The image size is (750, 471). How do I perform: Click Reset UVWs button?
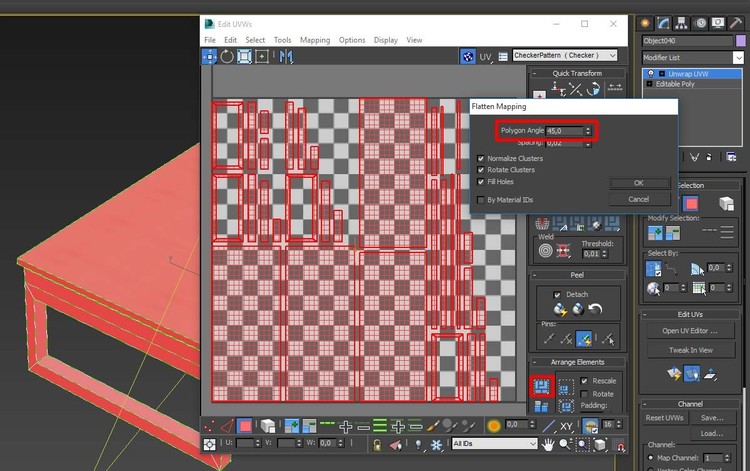664,418
